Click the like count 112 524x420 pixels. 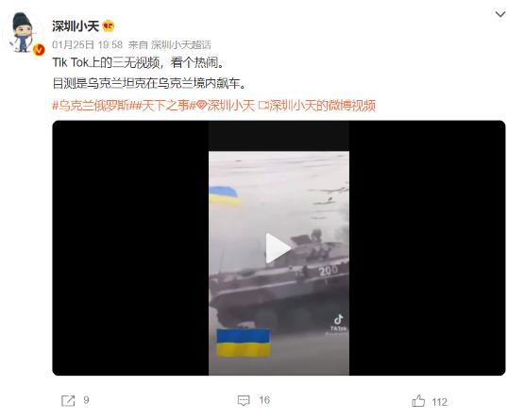pos(439,402)
